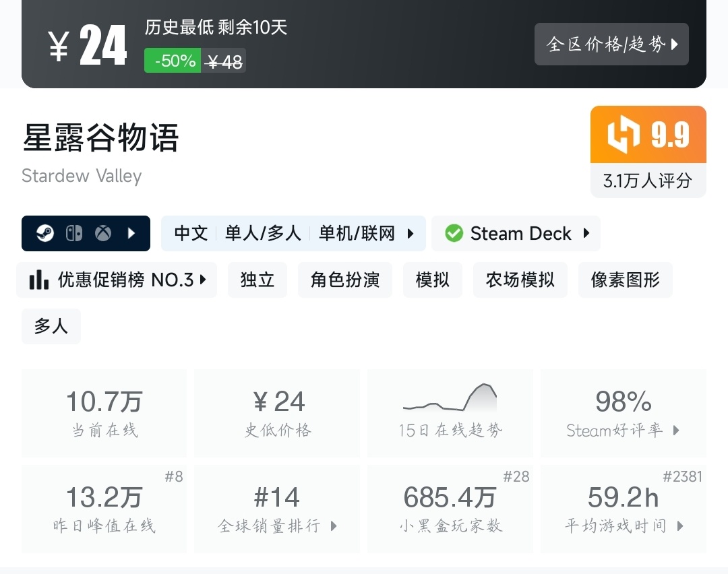Select the 像素图形 tag

click(x=626, y=280)
